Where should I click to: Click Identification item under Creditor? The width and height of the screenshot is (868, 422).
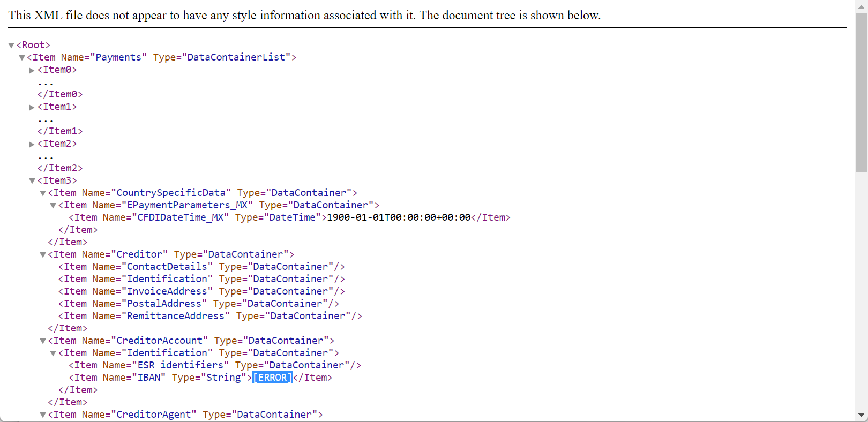point(201,279)
